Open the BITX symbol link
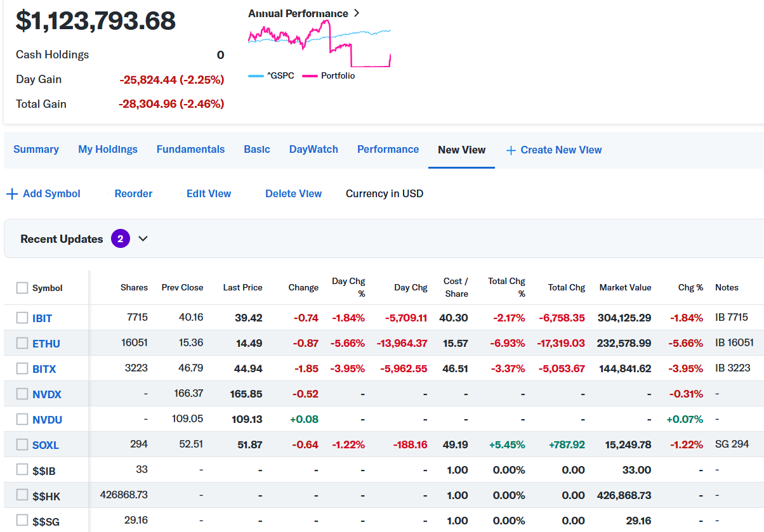 click(44, 369)
